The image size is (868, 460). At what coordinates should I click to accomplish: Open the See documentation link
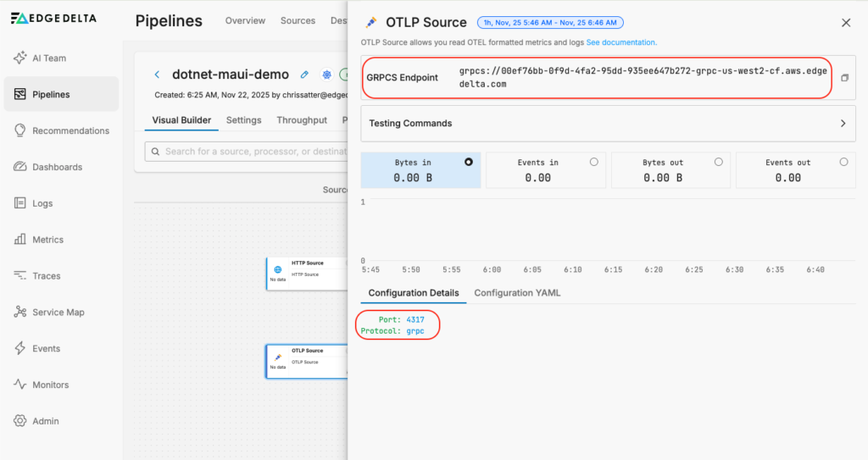621,42
